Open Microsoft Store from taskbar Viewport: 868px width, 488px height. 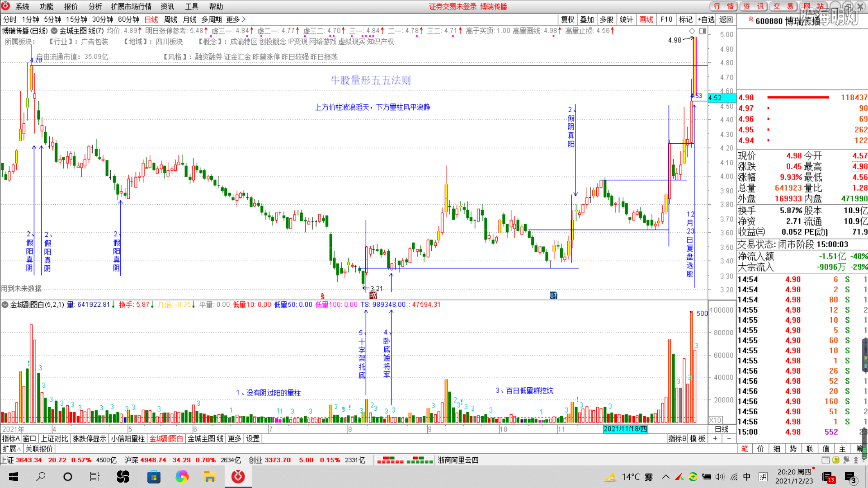click(154, 477)
